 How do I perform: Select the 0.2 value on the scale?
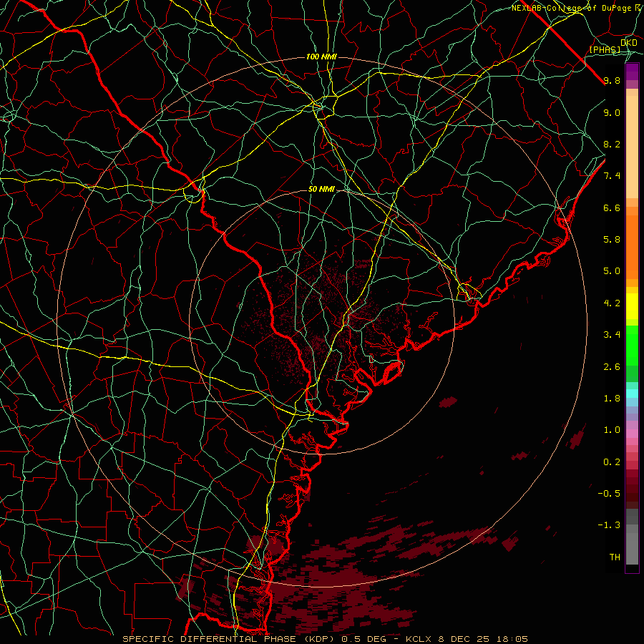(612, 462)
